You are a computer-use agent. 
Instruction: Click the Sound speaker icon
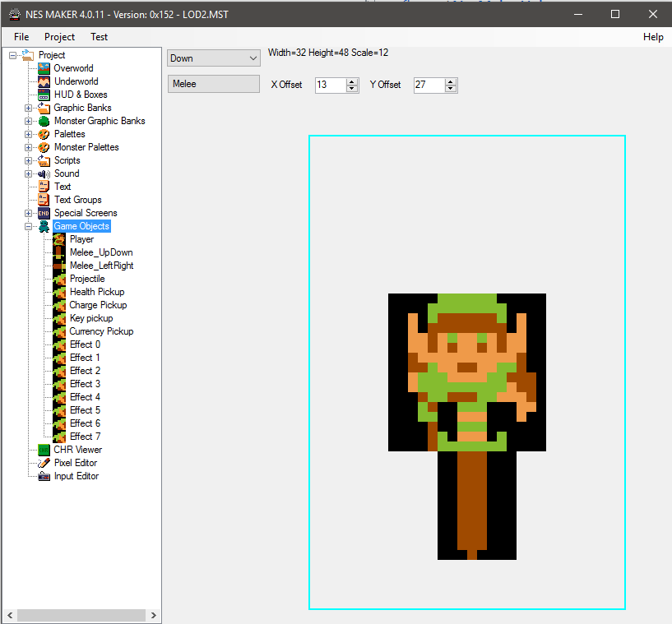(44, 173)
